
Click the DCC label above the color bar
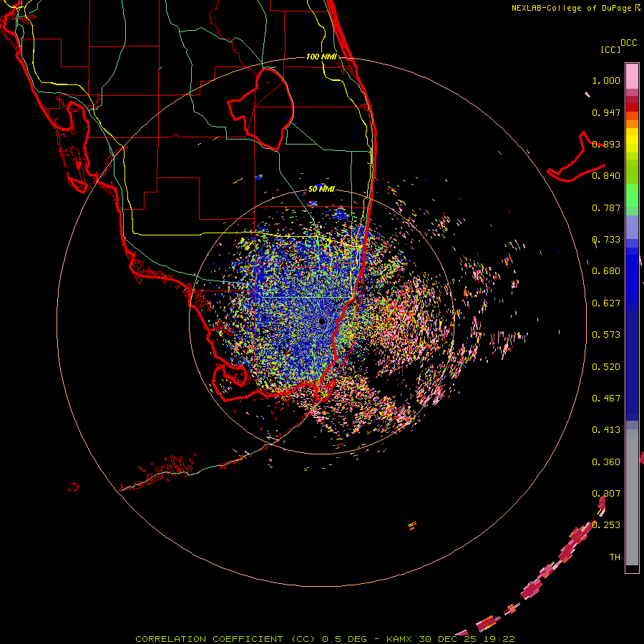coord(628,43)
